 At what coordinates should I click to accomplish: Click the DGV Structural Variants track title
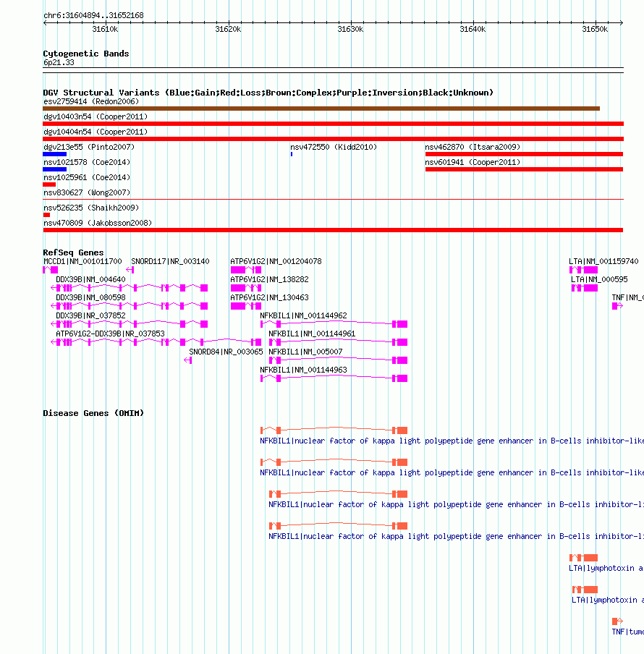point(268,93)
